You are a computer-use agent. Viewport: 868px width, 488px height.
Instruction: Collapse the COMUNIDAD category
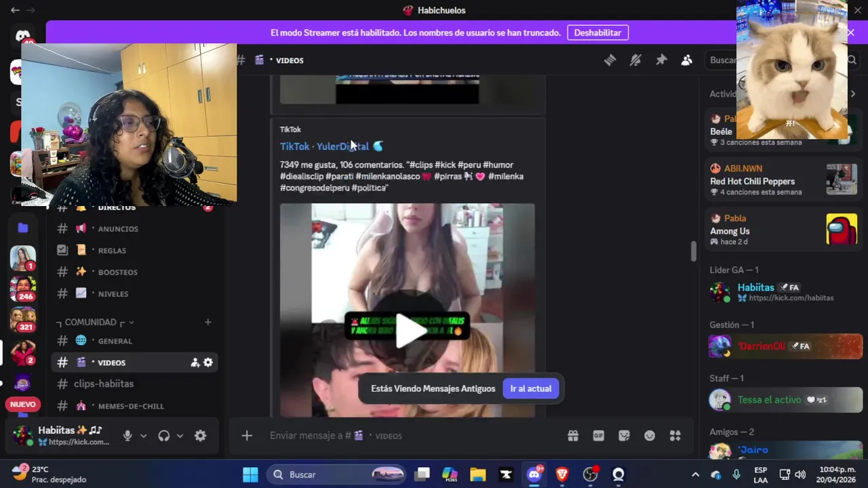tap(95, 322)
